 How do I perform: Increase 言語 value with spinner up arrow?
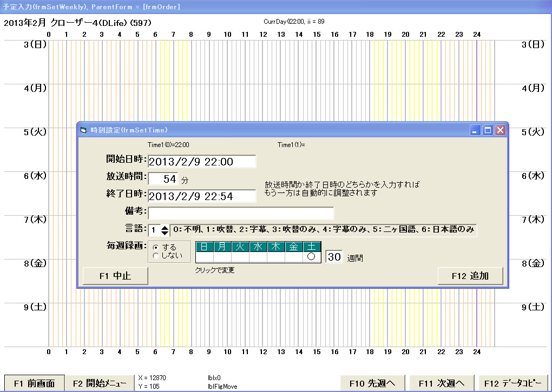click(165, 228)
